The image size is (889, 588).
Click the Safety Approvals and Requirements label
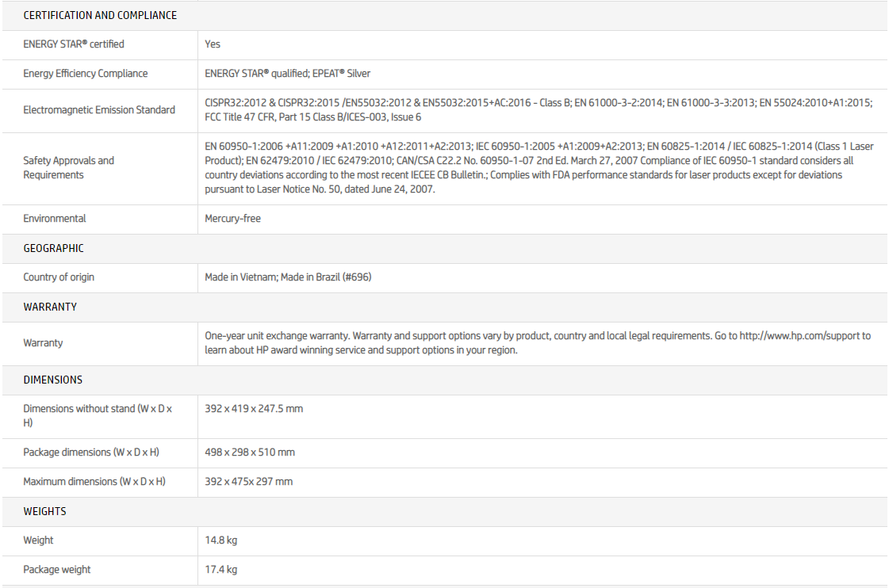pos(69,167)
